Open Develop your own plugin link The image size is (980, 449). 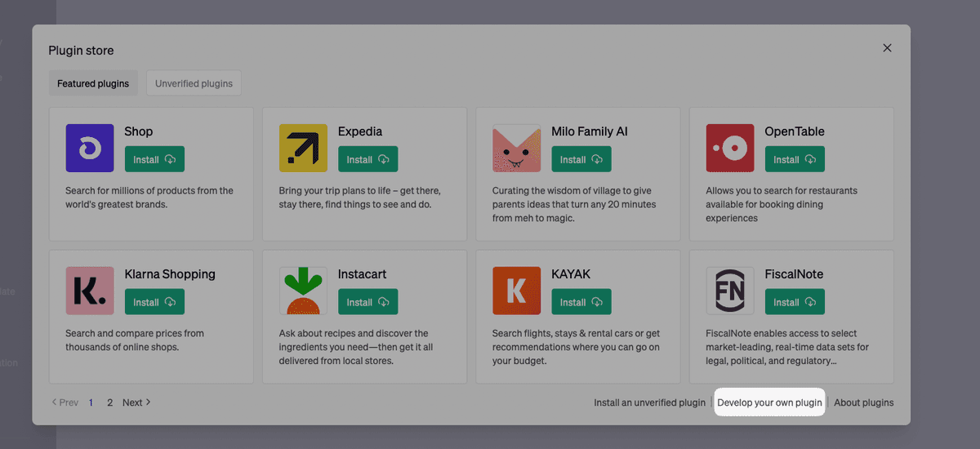pos(769,402)
